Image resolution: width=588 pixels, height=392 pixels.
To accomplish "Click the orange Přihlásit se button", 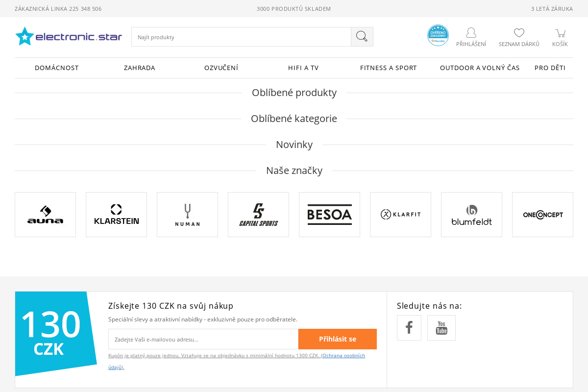I will pos(337,339).
